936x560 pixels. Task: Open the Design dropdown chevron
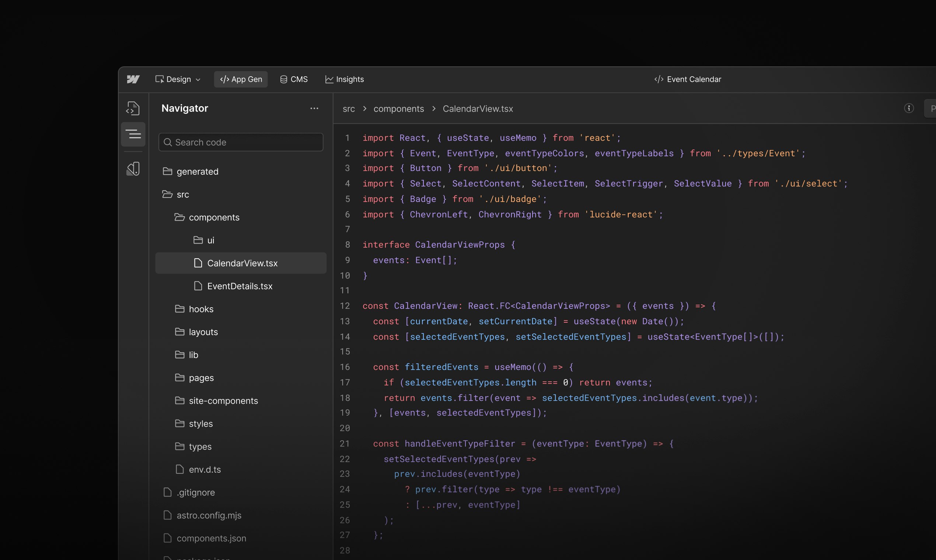coord(199,79)
